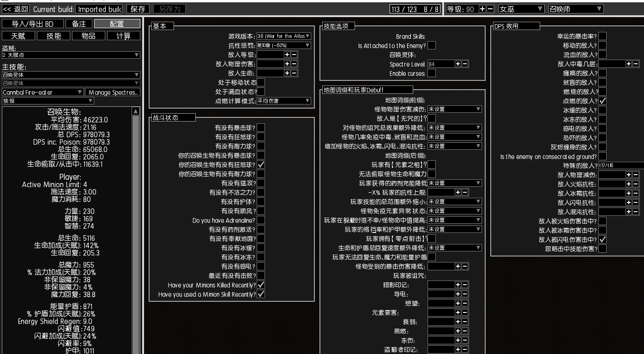Open the 物品 tab
This screenshot has height=354, width=644.
(x=89, y=36)
